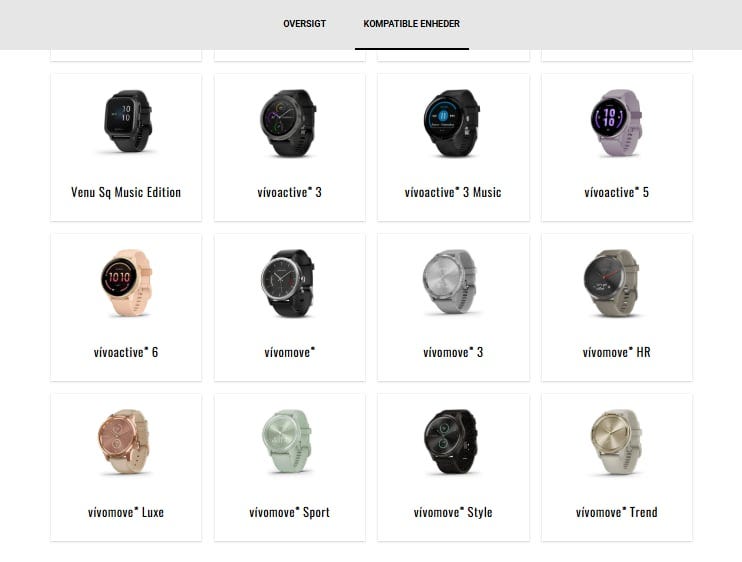742x562 pixels.
Task: Click the cream vívomove Trend watch image
Action: 617,442
